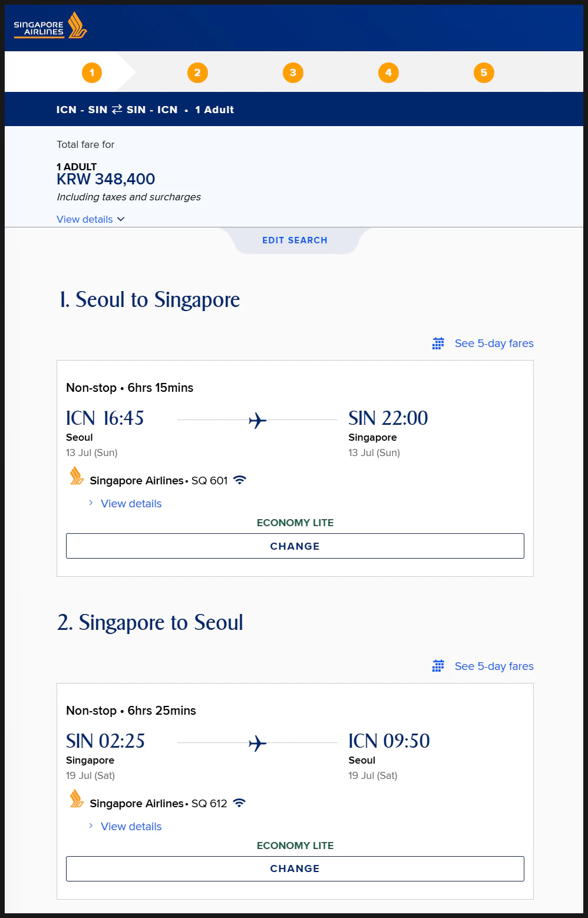Go to booking step 3
The height and width of the screenshot is (918, 588).
293,72
